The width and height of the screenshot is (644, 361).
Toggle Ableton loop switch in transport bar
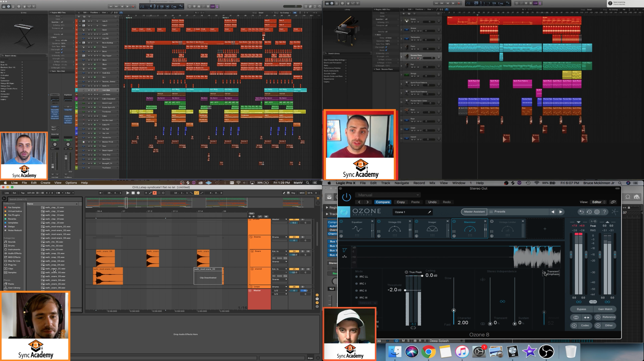(x=196, y=193)
